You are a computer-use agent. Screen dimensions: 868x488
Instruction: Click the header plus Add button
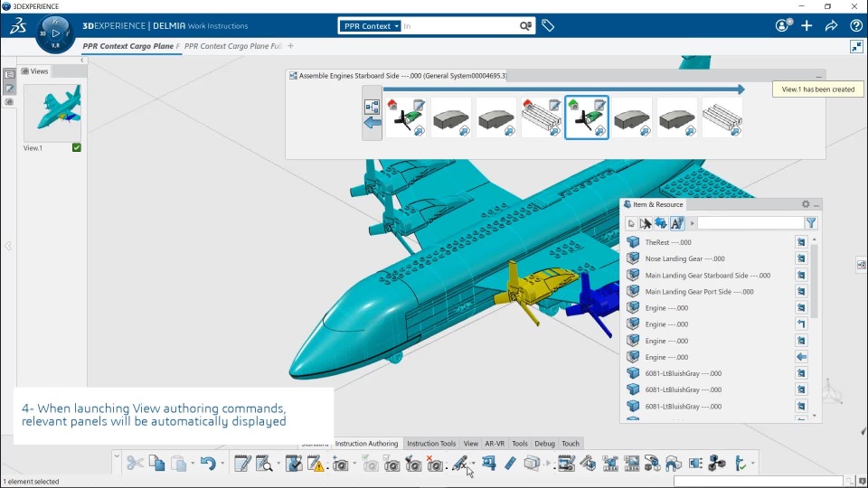tap(806, 25)
